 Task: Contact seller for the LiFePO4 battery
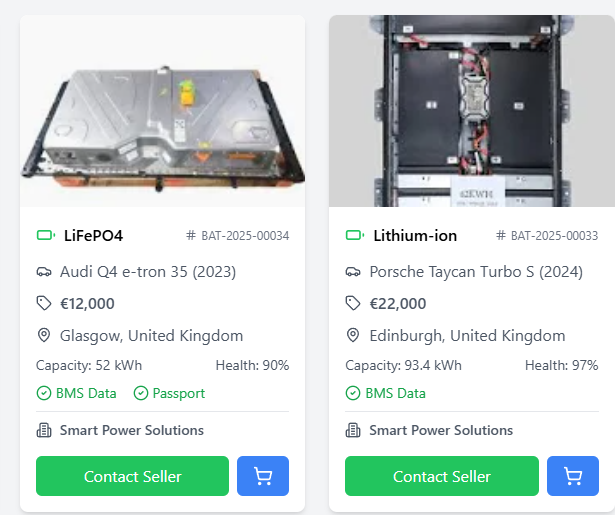click(x=133, y=476)
